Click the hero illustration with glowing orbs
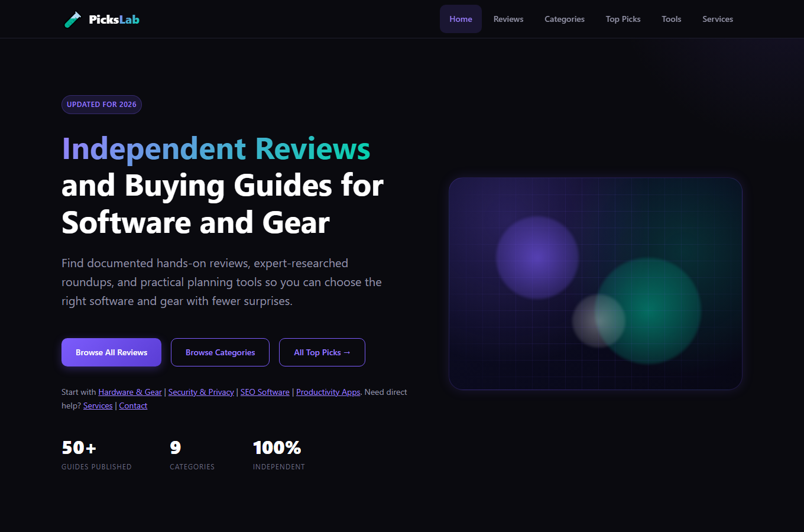804x532 pixels. click(595, 284)
